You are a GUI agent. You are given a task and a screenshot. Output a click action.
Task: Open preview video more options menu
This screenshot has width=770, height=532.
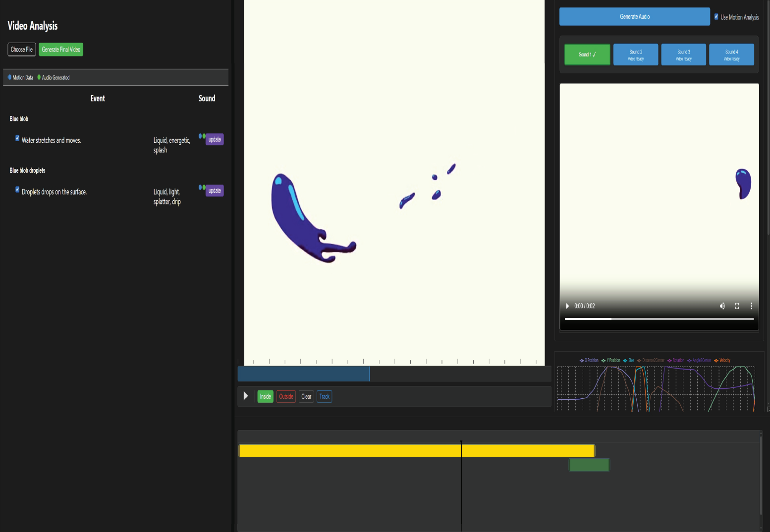click(751, 306)
